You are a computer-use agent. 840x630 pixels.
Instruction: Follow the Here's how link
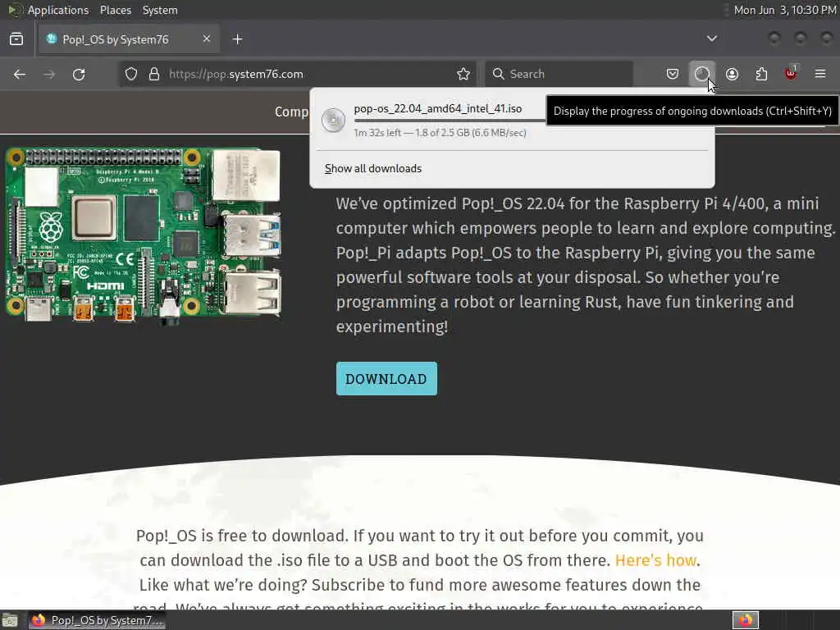point(655,560)
